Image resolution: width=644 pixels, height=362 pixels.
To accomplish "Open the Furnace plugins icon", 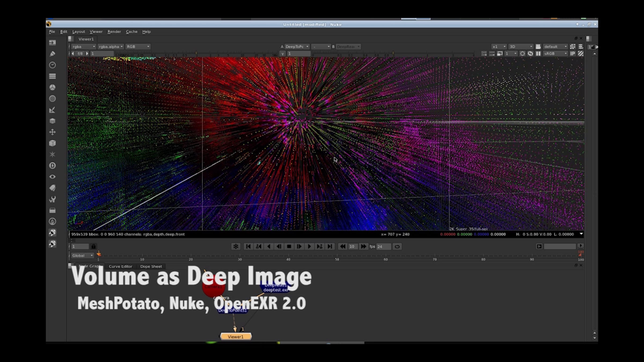I will (52, 221).
